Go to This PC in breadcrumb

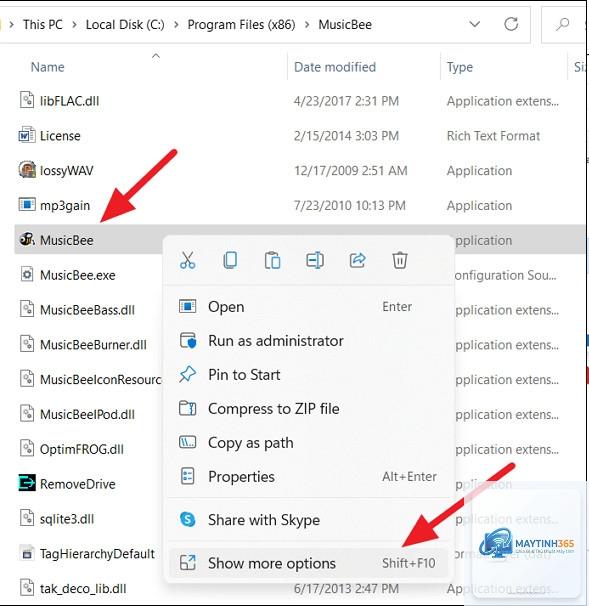tap(43, 25)
